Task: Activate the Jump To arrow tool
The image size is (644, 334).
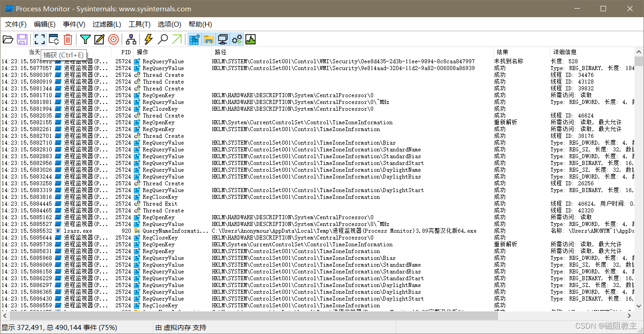Action: pos(177,39)
